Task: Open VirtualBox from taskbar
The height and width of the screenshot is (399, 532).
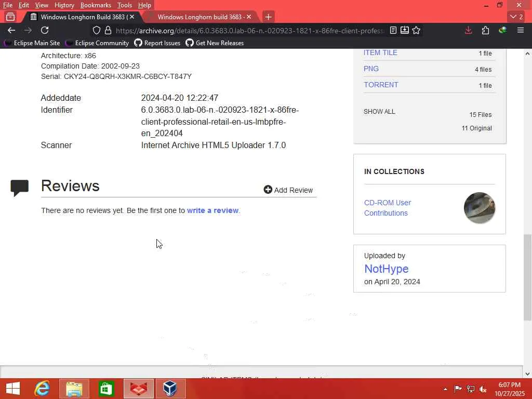Action: [x=170, y=389]
